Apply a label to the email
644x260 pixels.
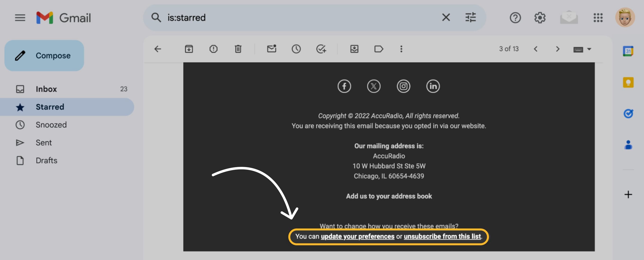coord(378,49)
